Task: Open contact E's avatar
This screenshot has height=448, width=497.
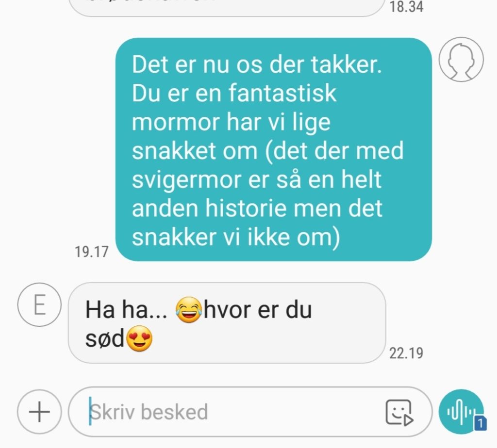Action: pos(39,304)
